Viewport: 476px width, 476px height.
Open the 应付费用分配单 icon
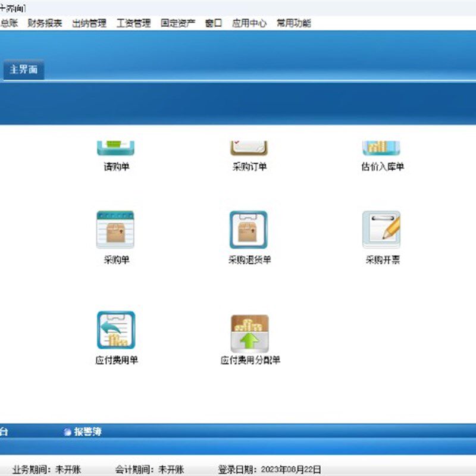249,333
